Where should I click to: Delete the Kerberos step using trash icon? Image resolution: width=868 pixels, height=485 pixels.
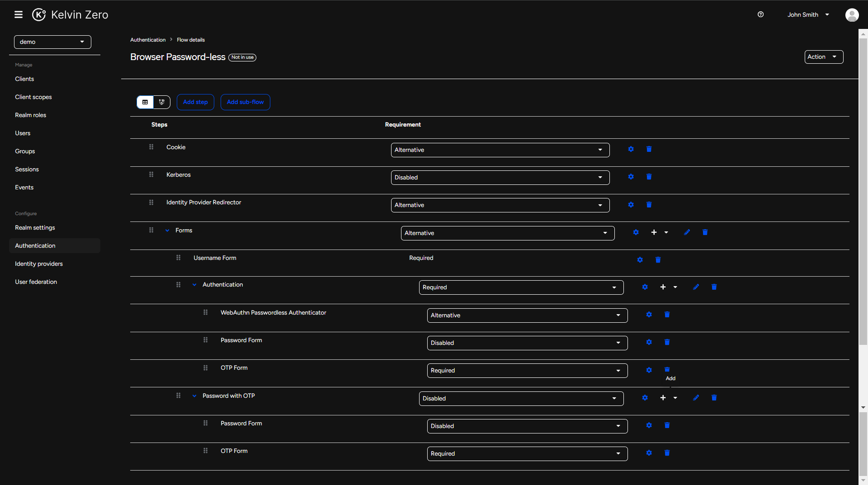tap(649, 177)
